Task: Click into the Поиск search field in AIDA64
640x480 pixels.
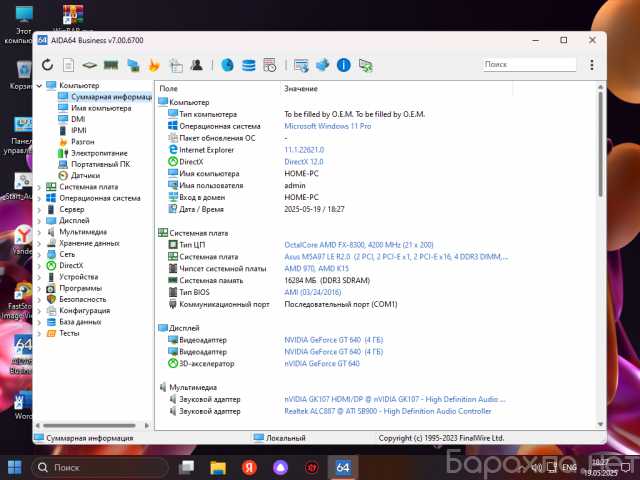Action: [x=529, y=64]
